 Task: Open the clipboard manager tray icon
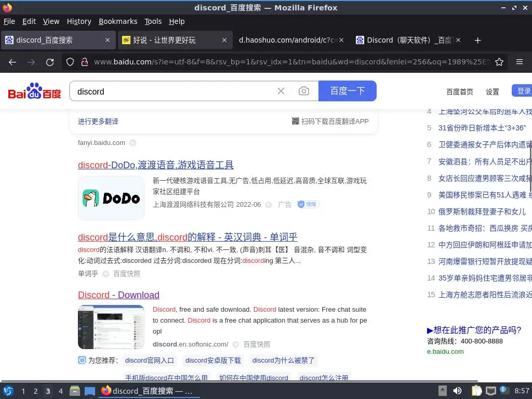(476, 391)
